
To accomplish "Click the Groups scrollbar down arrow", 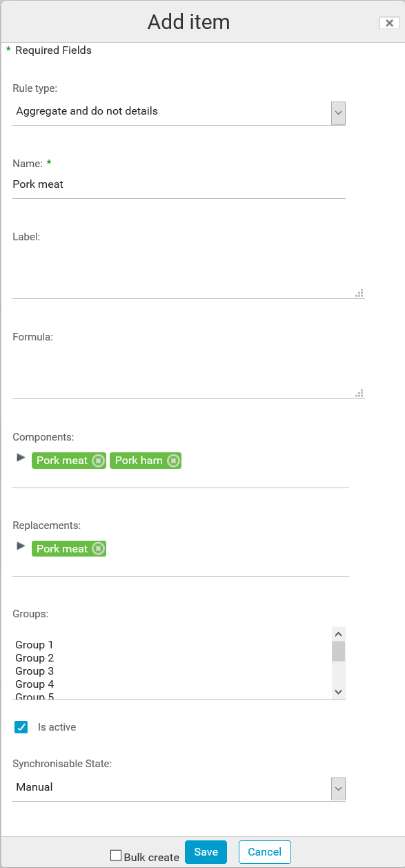I will pos(337,691).
